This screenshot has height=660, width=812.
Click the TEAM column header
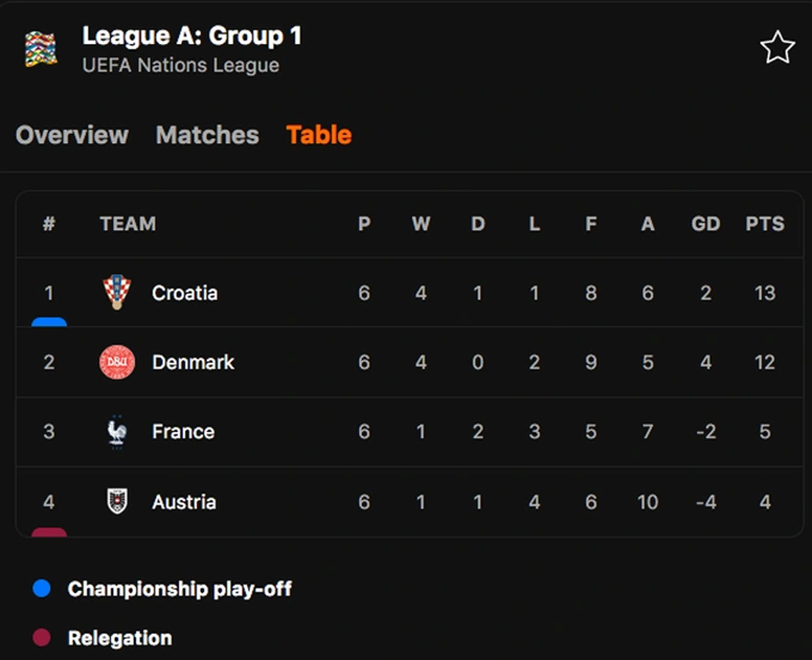(128, 223)
